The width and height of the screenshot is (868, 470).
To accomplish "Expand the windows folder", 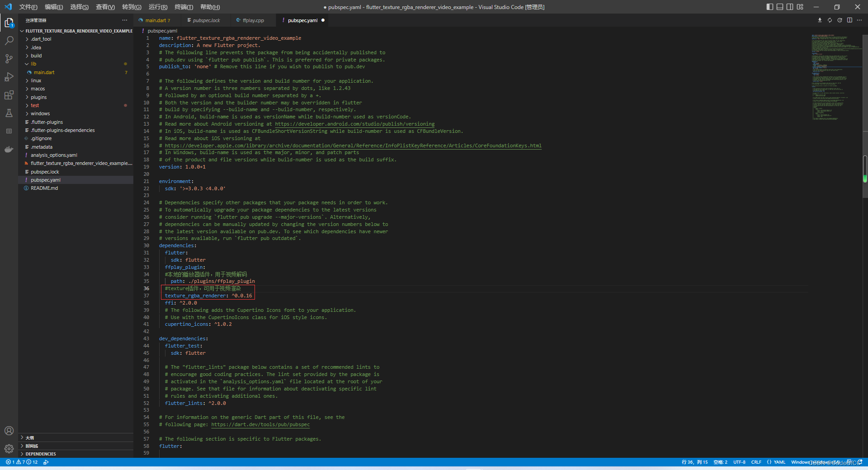I will point(76,113).
